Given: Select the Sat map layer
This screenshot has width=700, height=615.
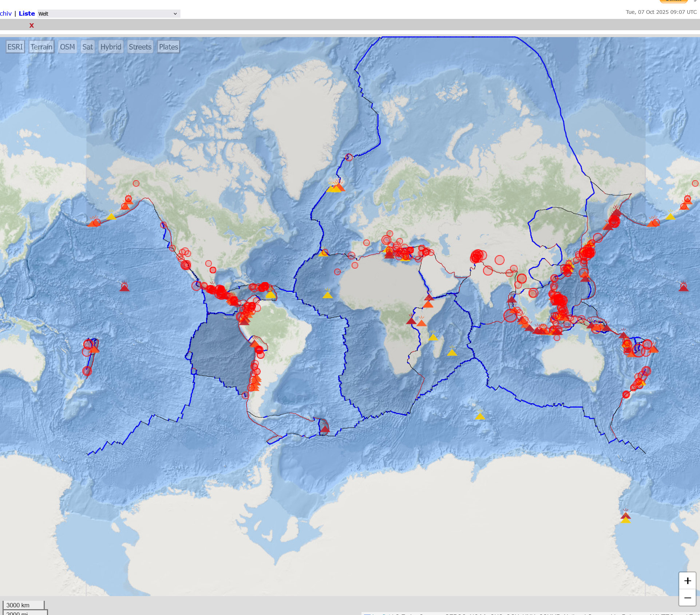Looking at the screenshot, I should click(87, 47).
